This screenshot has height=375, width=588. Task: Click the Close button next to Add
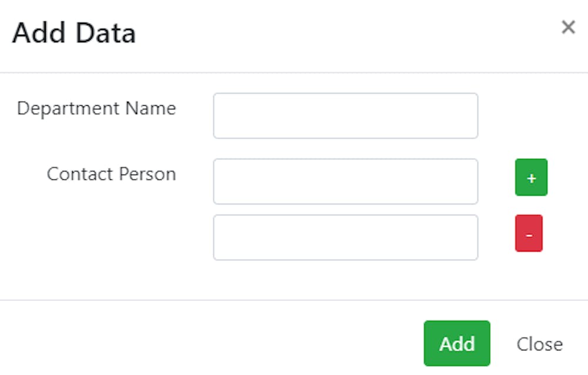coord(539,344)
